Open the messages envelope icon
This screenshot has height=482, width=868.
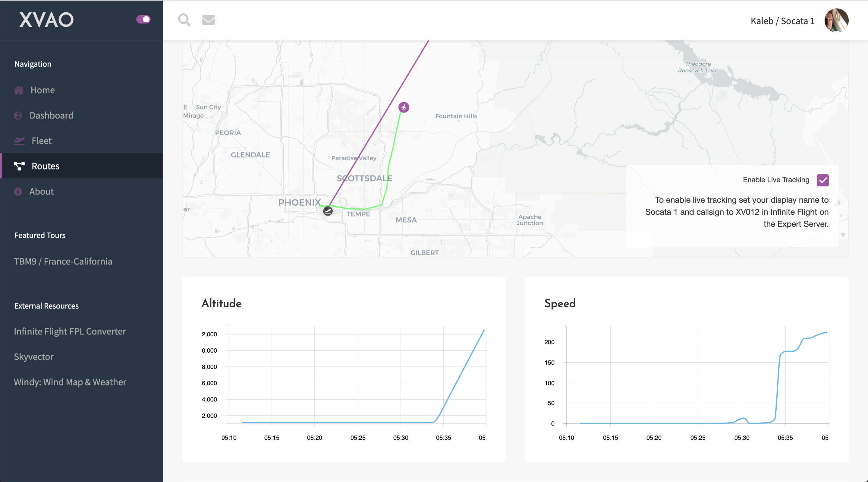[208, 20]
